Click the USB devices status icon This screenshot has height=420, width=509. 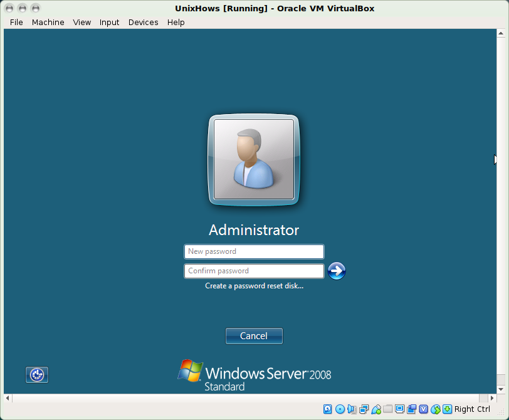(376, 409)
